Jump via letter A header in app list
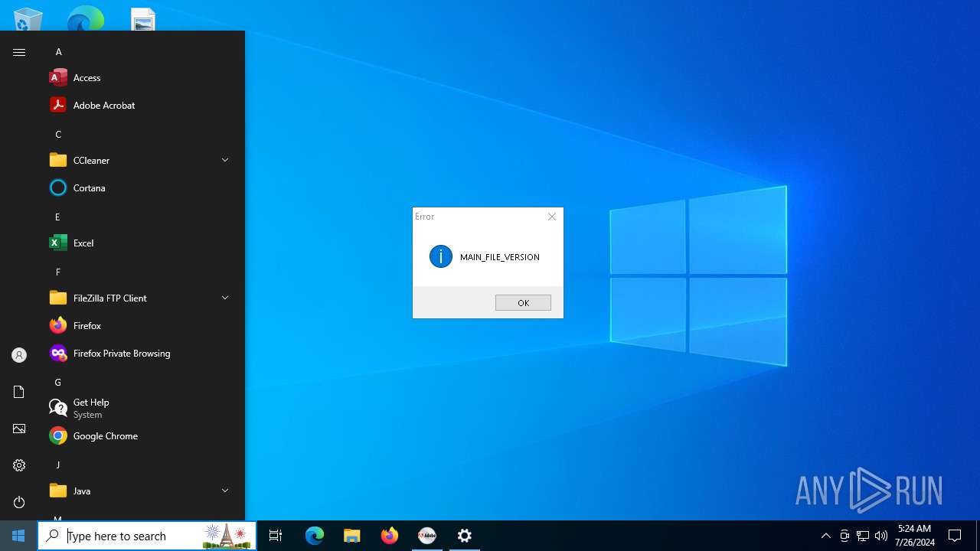The image size is (980, 551). click(58, 51)
